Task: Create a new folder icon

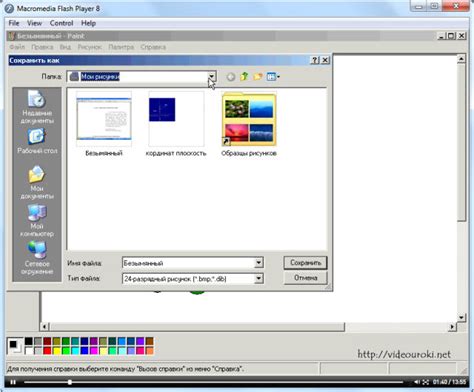Action: (x=257, y=77)
